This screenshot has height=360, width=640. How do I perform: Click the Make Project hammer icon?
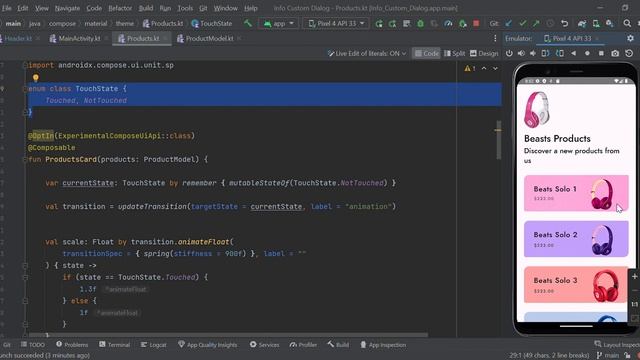[x=247, y=23]
